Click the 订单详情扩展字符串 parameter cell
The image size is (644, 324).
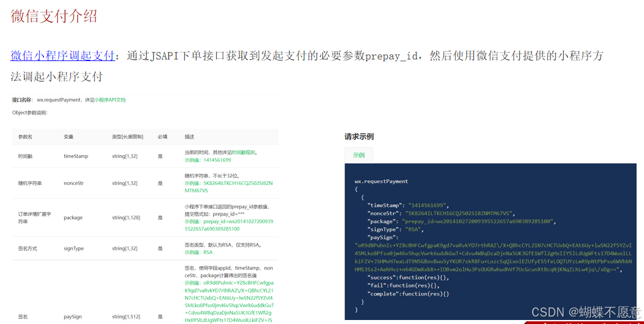tap(34, 218)
